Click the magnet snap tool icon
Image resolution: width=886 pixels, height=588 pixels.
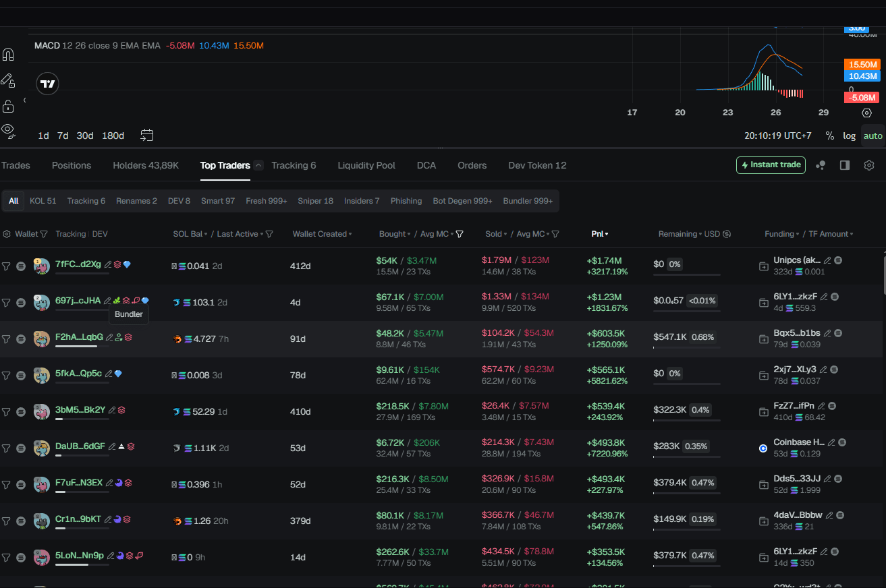click(x=8, y=55)
